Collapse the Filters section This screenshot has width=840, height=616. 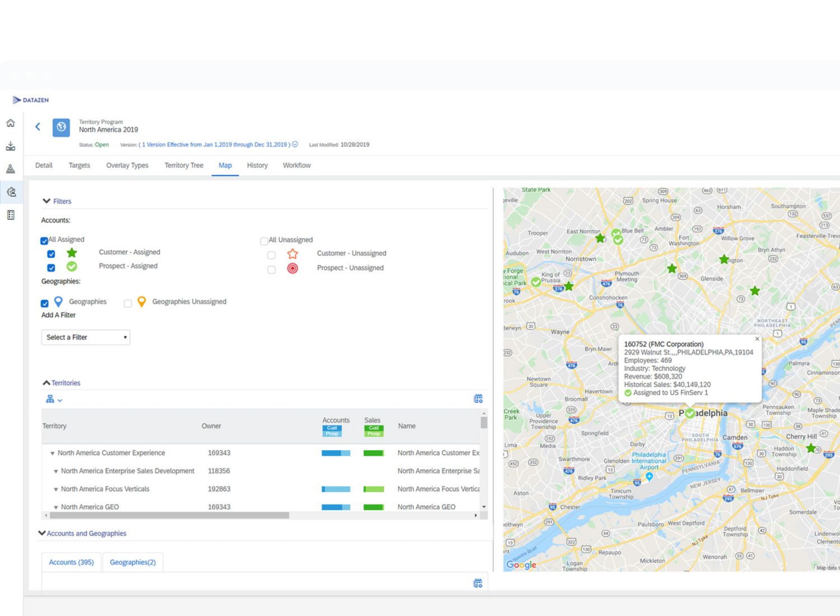(46, 201)
